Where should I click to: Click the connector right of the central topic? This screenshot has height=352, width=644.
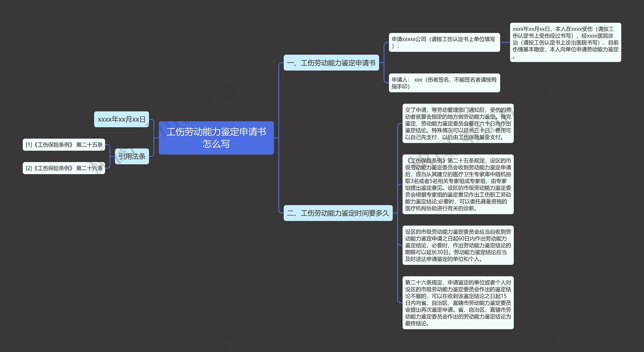[x=276, y=138]
